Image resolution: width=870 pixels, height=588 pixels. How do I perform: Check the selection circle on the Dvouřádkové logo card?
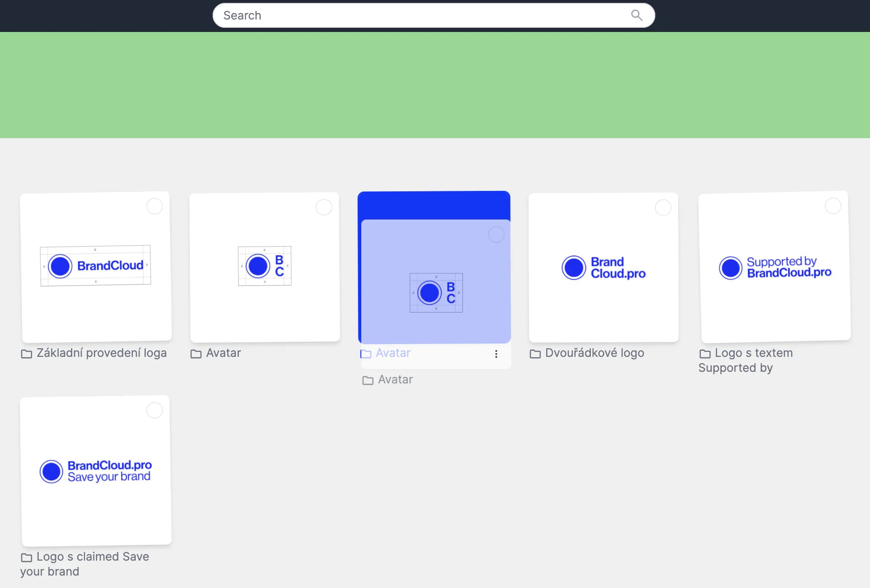663,207
